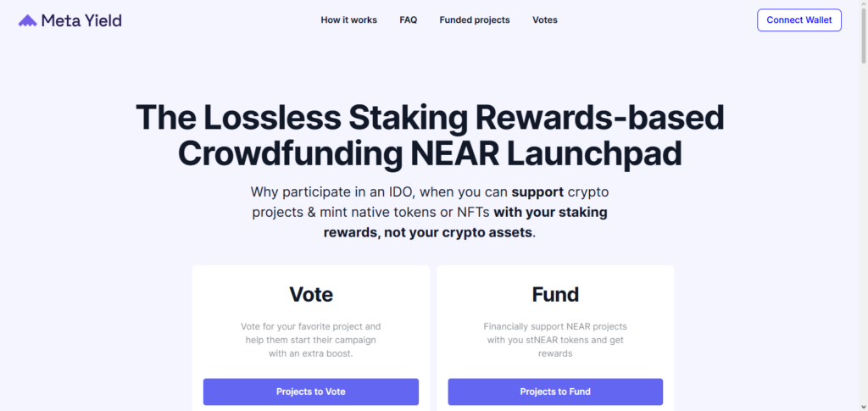Click the "Financially support NEAR projects" description
This screenshot has width=868, height=411.
pos(555,339)
